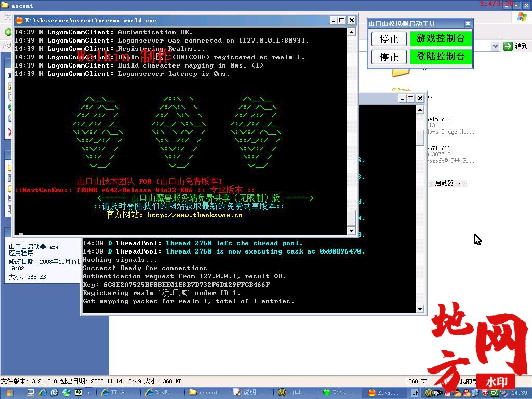The width and height of the screenshot is (532, 399).
Task: Switch to the orange-icon E:\s... taskbar button
Action: (385, 393)
